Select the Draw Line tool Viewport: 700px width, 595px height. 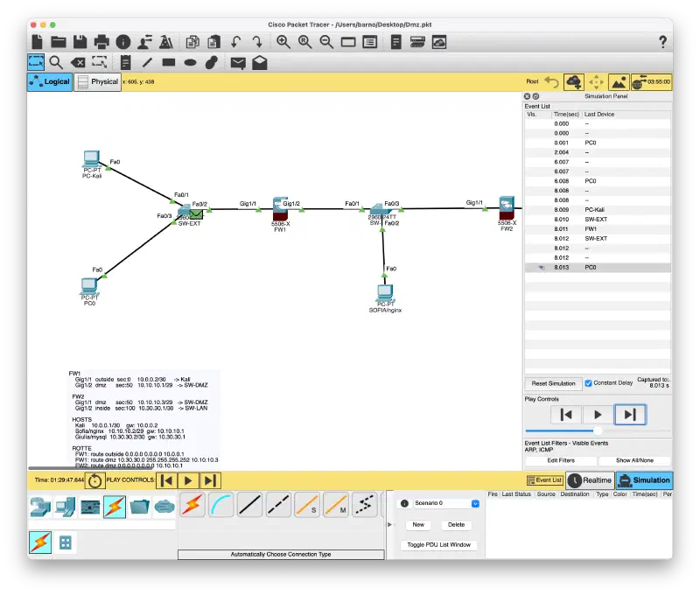(147, 62)
